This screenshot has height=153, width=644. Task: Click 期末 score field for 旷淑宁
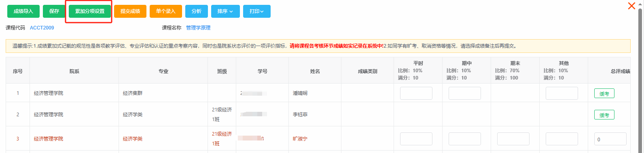pos(513,139)
